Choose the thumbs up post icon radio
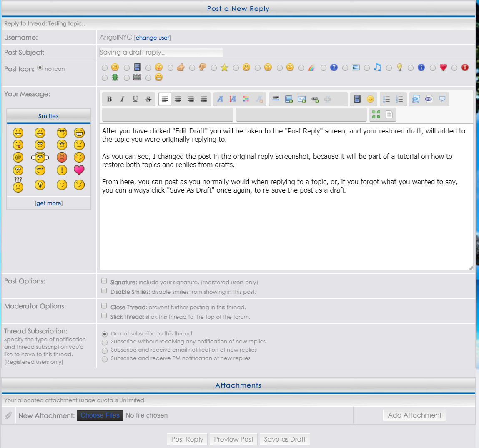 pyautogui.click(x=171, y=68)
